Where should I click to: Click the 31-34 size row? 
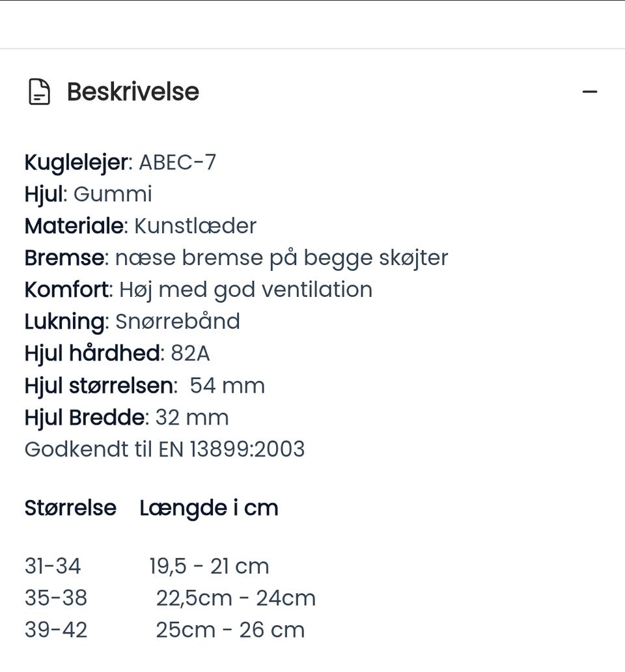click(x=54, y=566)
